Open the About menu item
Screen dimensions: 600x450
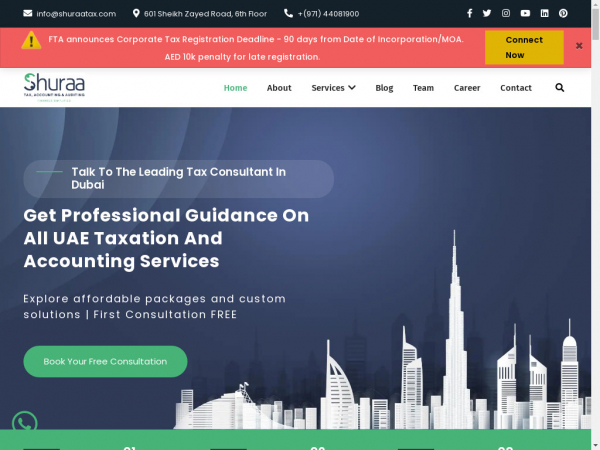[279, 88]
